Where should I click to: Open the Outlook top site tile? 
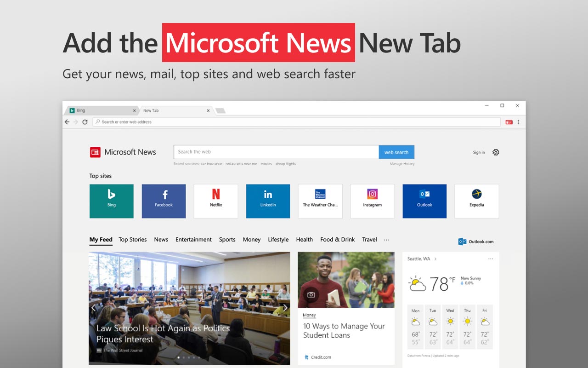[x=424, y=201]
